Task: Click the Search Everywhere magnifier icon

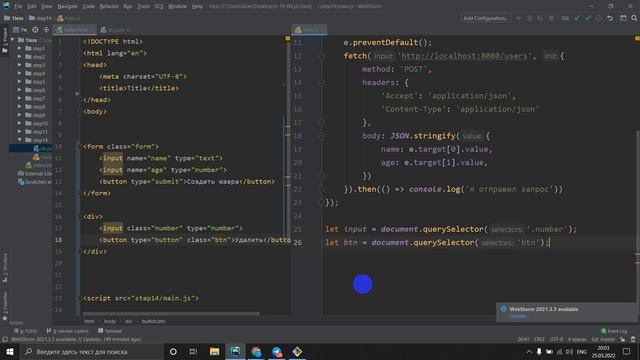Action: 634,18
